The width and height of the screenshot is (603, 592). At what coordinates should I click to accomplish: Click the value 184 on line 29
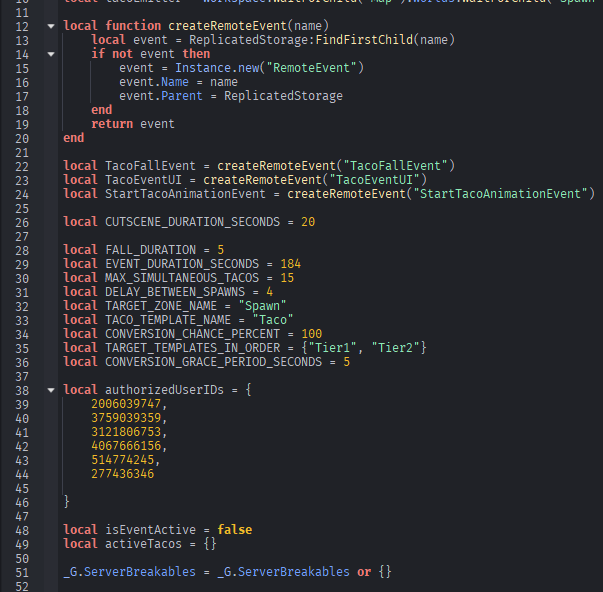pos(290,264)
